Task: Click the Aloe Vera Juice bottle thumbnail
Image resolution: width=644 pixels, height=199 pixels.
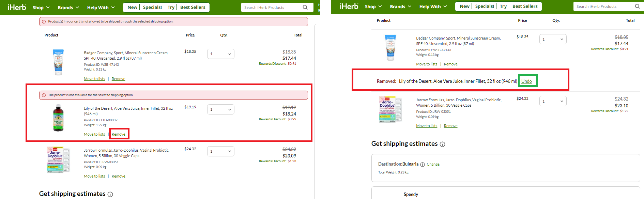Action: (58, 118)
